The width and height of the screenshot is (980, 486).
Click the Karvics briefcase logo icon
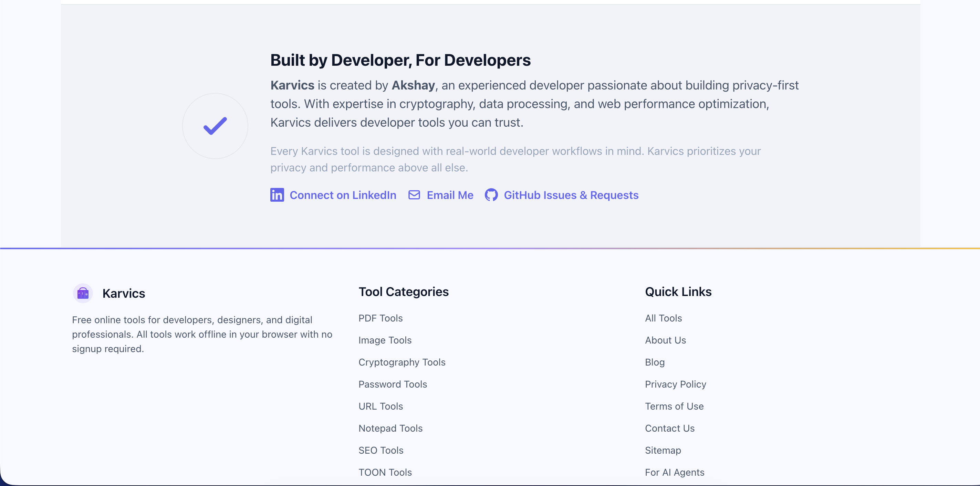tap(83, 293)
